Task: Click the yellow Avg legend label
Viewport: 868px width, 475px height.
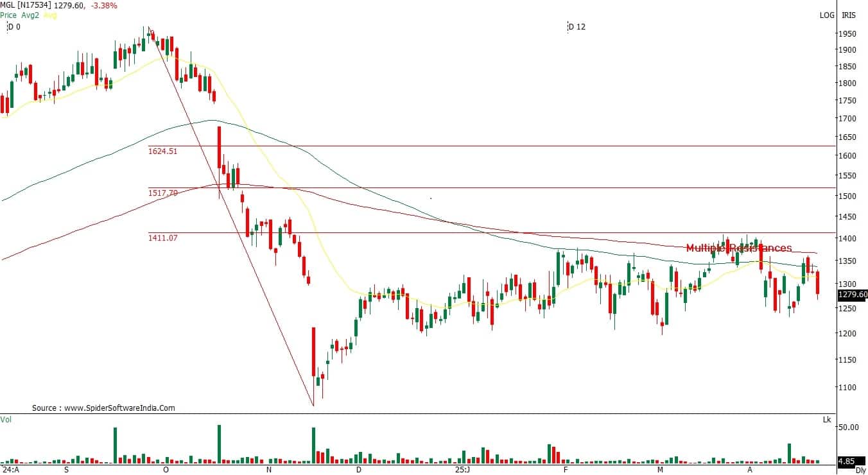Action: pos(50,15)
